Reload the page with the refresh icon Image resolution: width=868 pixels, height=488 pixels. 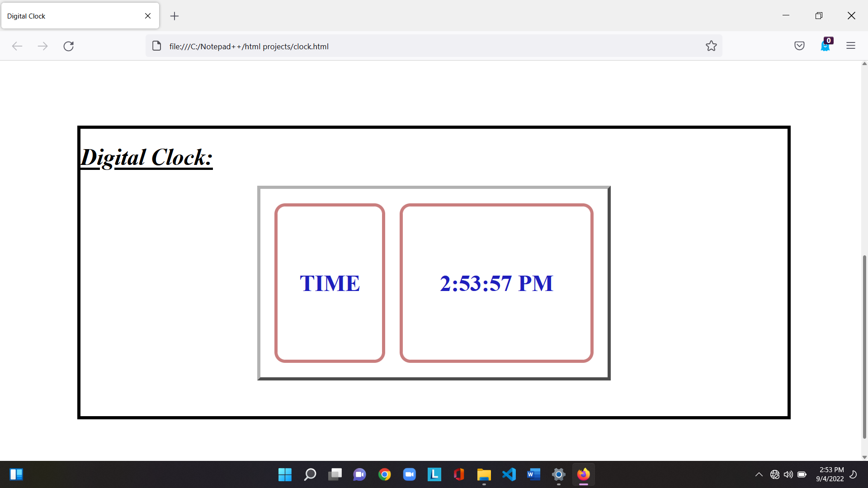69,46
